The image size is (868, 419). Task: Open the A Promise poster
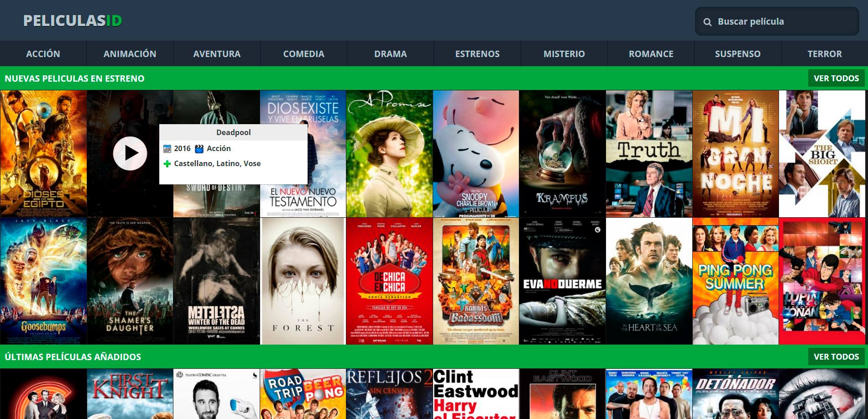pyautogui.click(x=389, y=154)
